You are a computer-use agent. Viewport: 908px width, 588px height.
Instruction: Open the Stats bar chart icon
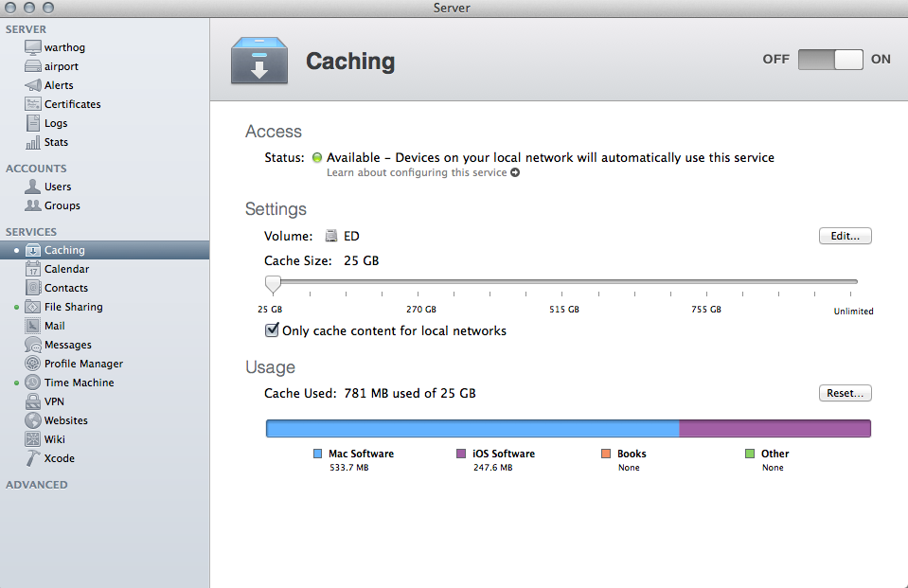tap(32, 142)
